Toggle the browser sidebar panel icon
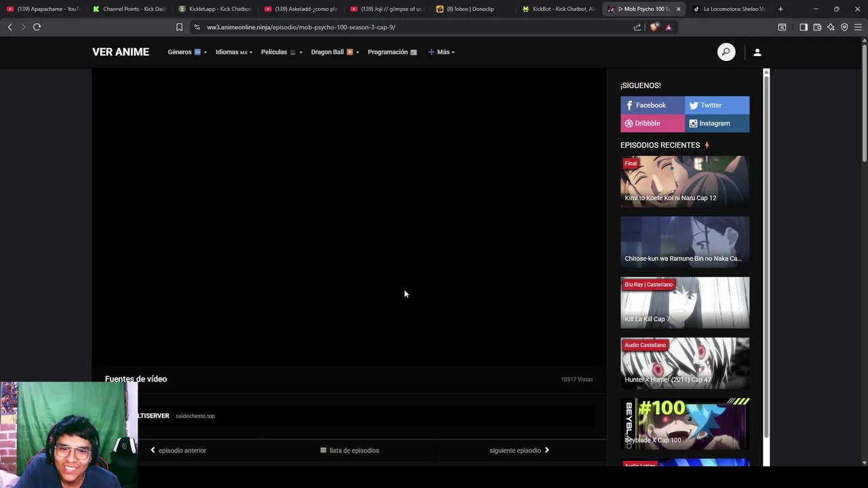868x488 pixels. [x=804, y=27]
